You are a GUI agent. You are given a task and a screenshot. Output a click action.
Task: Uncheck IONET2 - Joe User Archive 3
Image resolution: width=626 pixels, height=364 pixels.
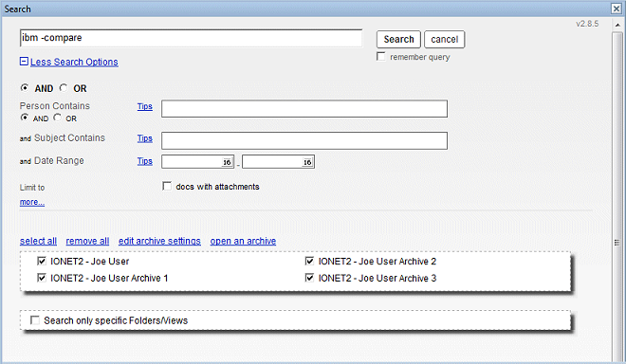click(309, 278)
